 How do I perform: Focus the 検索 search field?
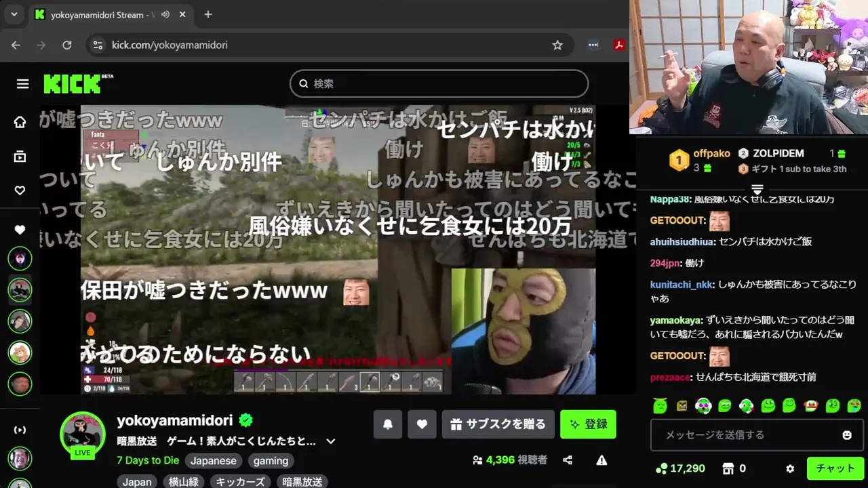pos(439,83)
